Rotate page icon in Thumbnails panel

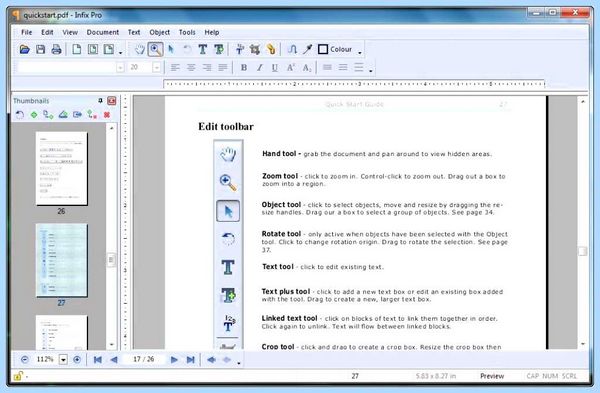point(20,114)
